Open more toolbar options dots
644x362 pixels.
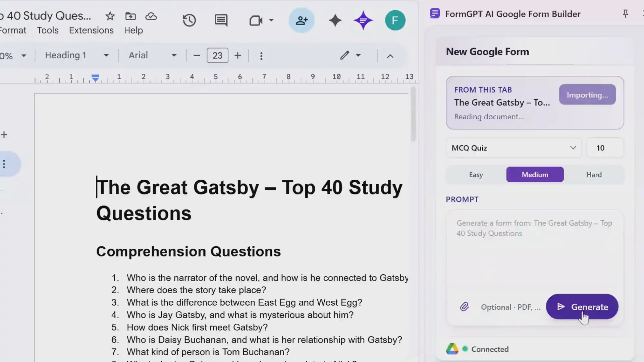click(261, 56)
